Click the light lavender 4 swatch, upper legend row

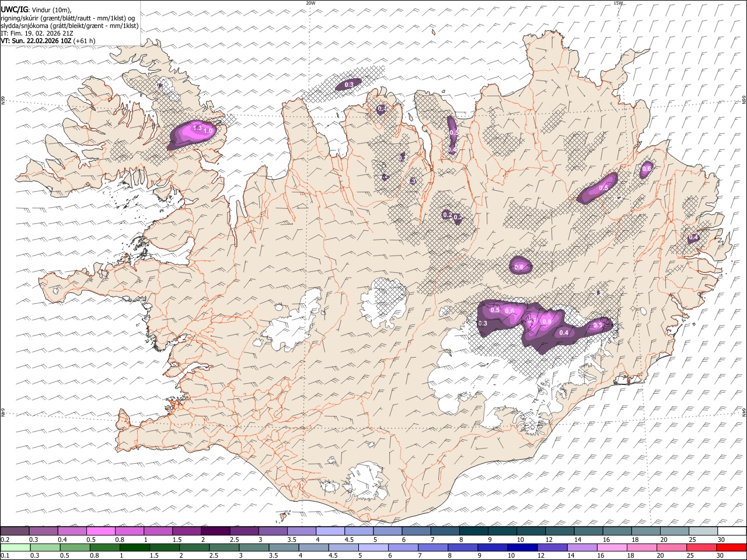pos(330,531)
